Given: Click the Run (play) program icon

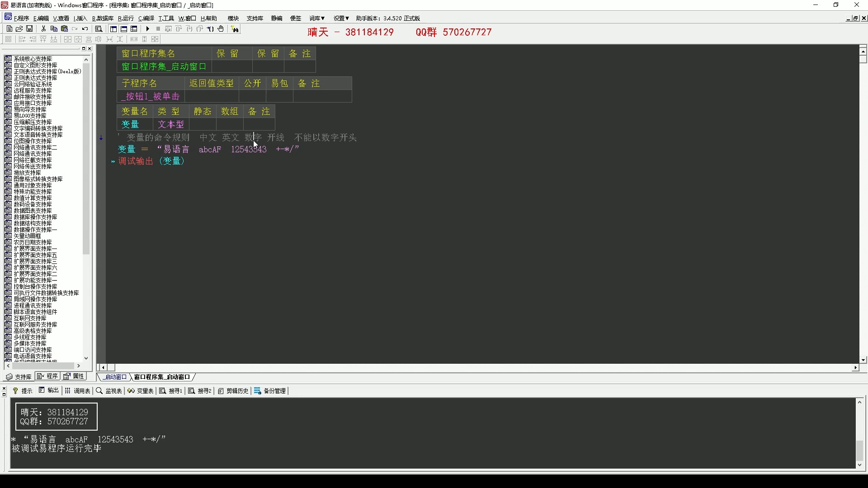Looking at the screenshot, I should [148, 28].
